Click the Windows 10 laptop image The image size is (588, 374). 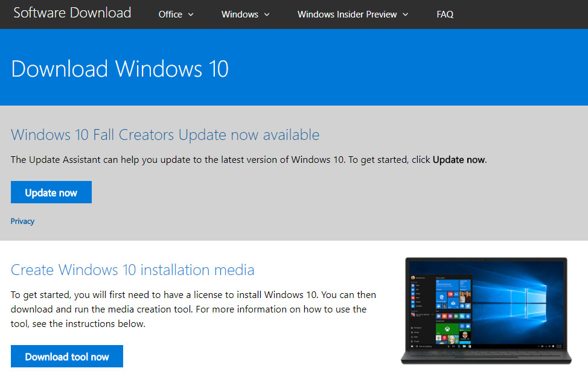click(486, 311)
